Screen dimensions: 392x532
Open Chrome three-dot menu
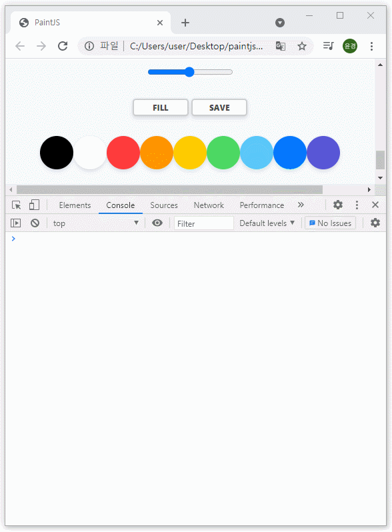click(x=371, y=46)
